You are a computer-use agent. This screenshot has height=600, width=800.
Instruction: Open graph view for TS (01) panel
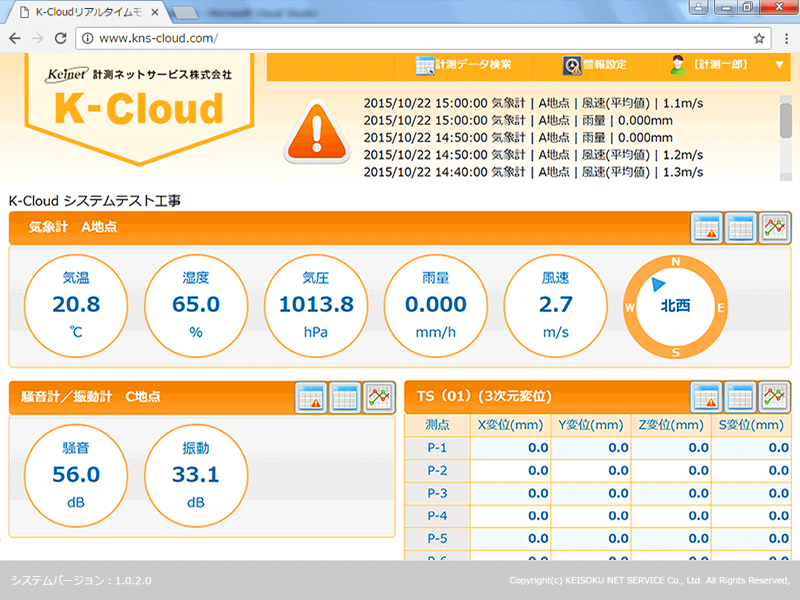pyautogui.click(x=774, y=396)
